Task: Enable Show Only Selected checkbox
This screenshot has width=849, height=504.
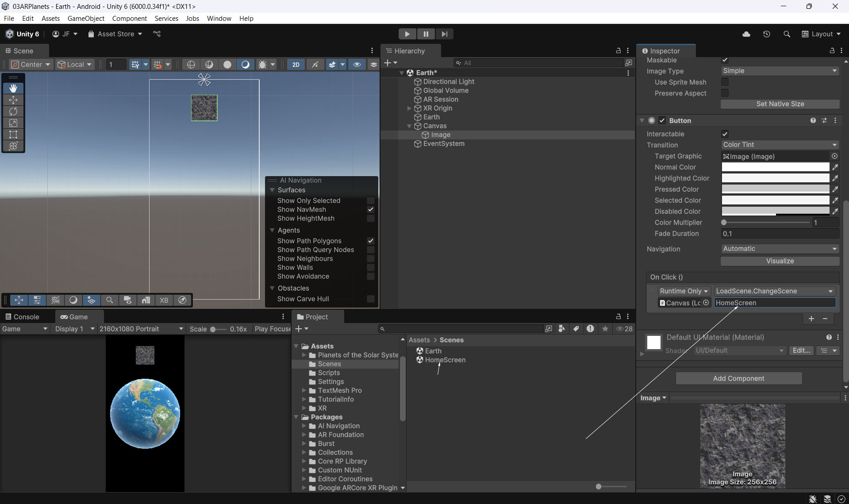Action: pos(370,201)
